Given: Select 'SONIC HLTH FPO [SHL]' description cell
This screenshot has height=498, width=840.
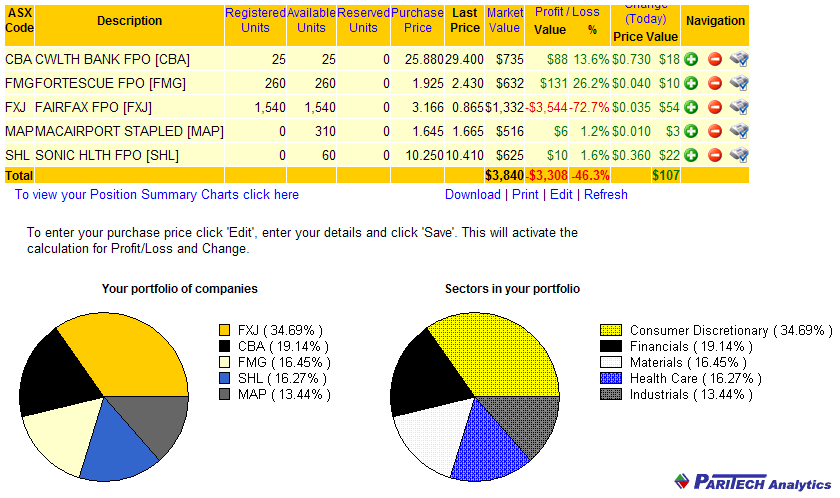Looking at the screenshot, I should 129,155.
